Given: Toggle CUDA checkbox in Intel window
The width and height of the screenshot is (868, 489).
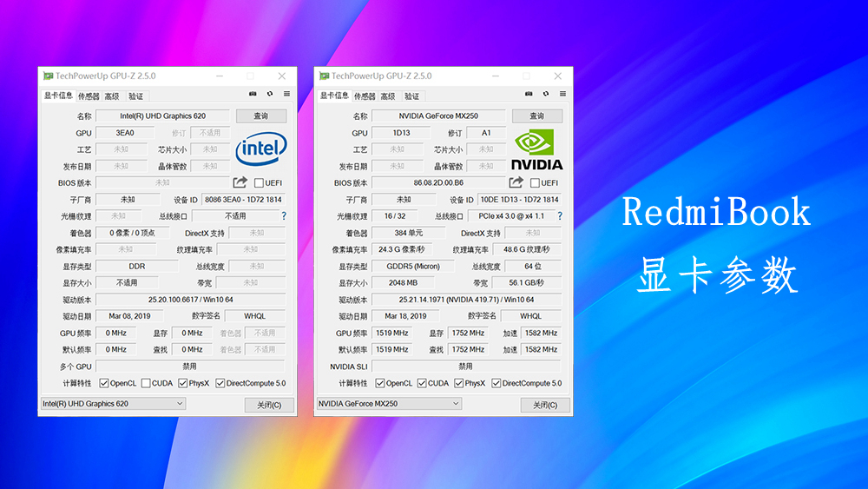Looking at the screenshot, I should click(x=146, y=383).
